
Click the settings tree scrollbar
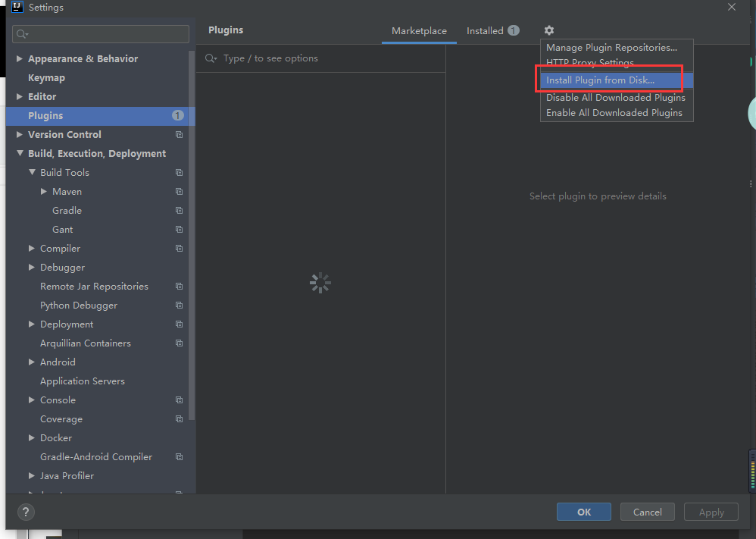[x=192, y=236]
